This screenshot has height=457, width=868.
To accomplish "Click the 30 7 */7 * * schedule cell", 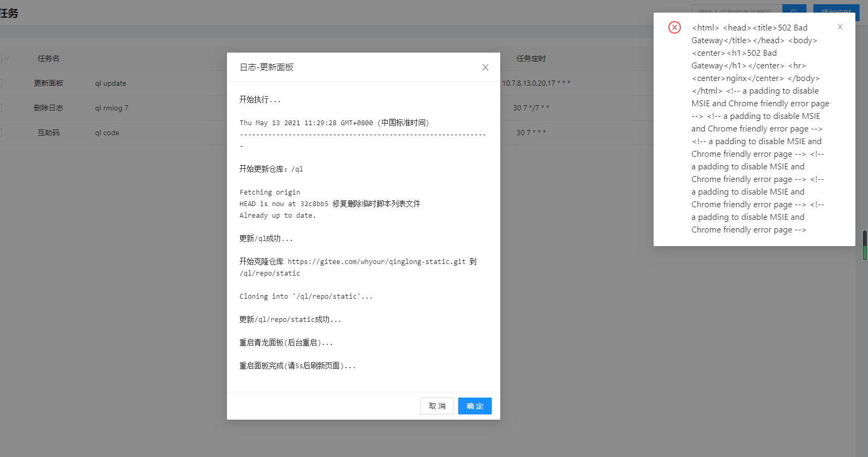I will 531,108.
